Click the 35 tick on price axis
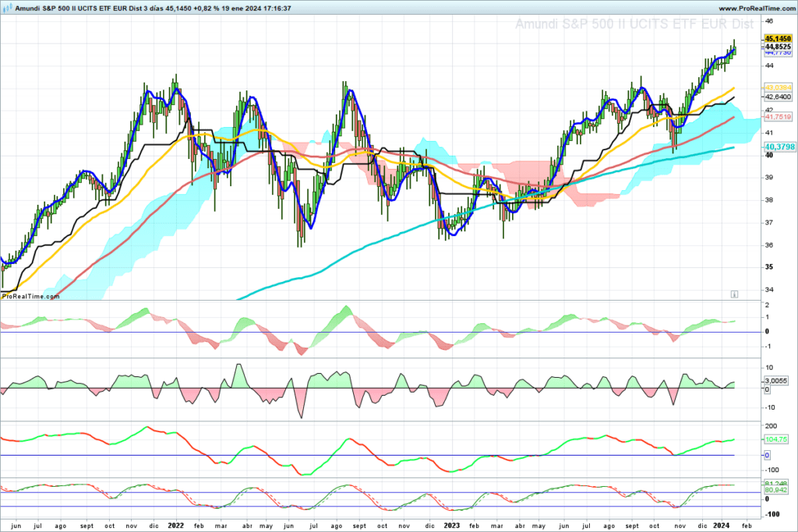 (768, 267)
